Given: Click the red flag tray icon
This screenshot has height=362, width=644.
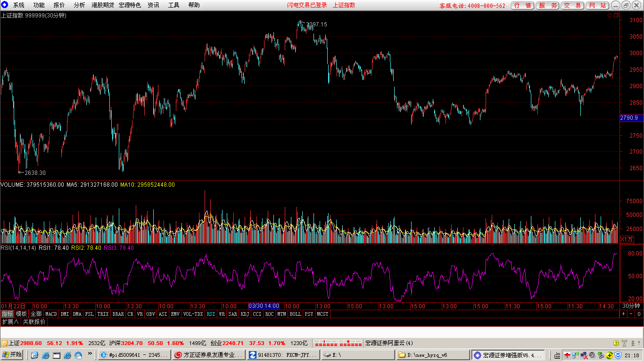Looking at the screenshot, I should 568,355.
